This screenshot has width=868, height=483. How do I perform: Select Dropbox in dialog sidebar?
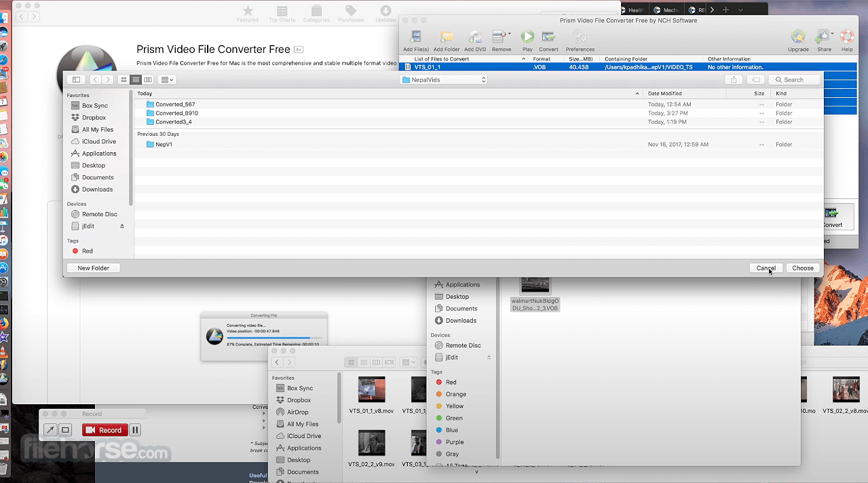pos(94,118)
